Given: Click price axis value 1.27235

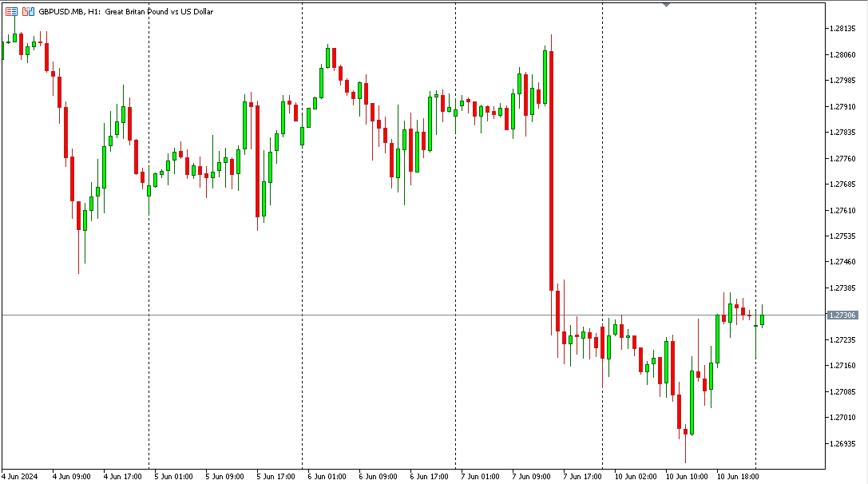Looking at the screenshot, I should [x=842, y=340].
